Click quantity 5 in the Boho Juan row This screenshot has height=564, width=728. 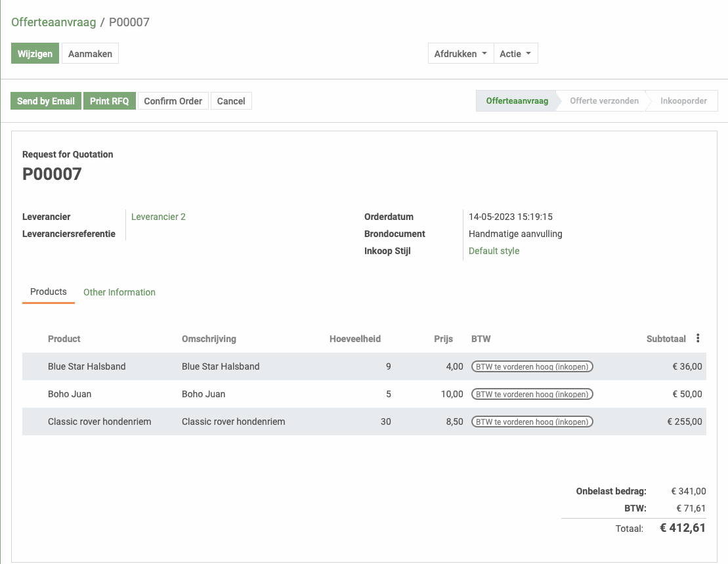(x=389, y=394)
